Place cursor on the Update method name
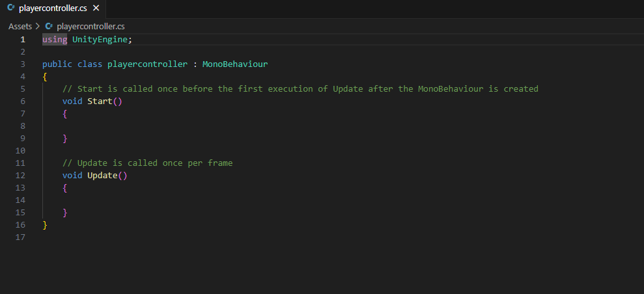The width and height of the screenshot is (644, 294). click(102, 175)
